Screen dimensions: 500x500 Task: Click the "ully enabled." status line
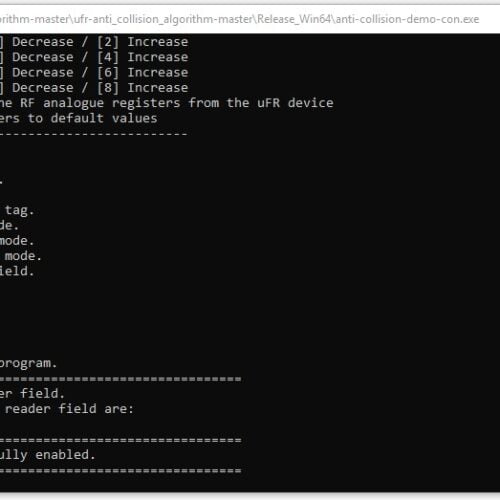(x=48, y=455)
